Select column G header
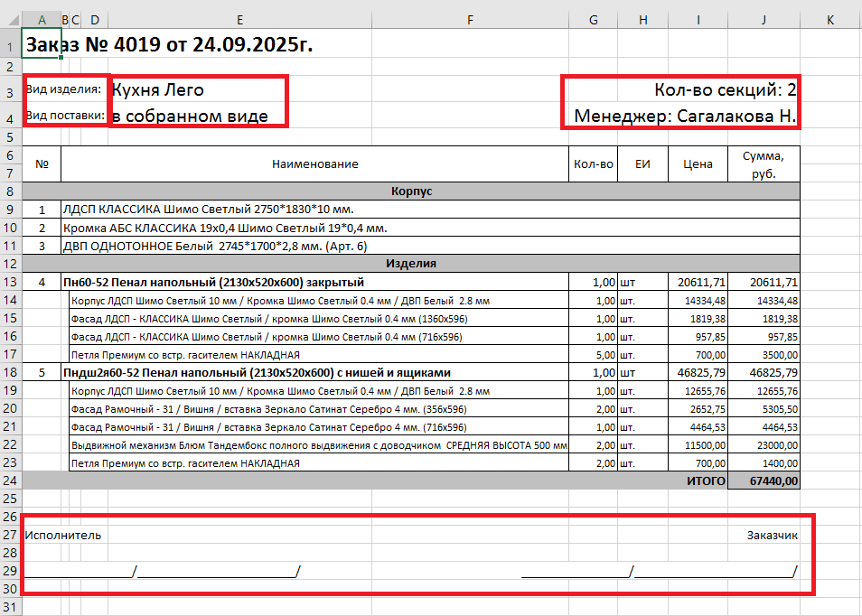Image resolution: width=862 pixels, height=616 pixels. coord(593,20)
